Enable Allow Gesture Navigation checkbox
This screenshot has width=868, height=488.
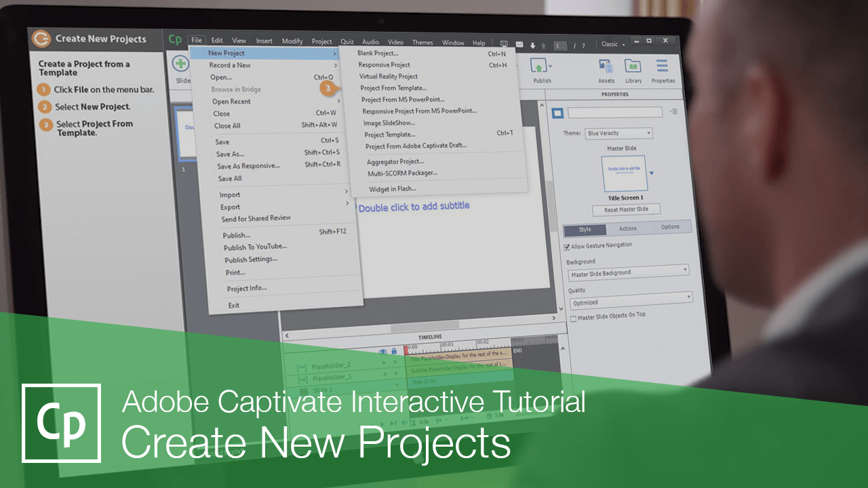[x=568, y=247]
